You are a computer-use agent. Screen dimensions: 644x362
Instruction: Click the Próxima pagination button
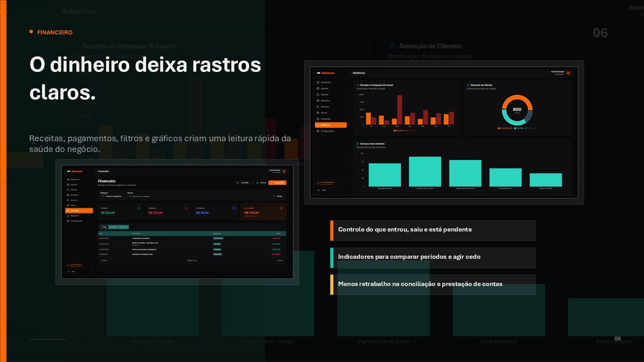pos(280,260)
